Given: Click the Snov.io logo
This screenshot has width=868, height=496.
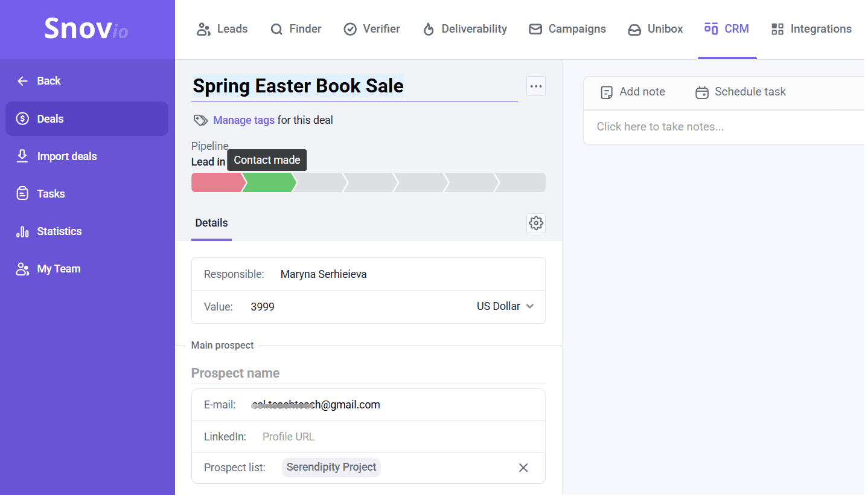Looking at the screenshot, I should click(86, 28).
